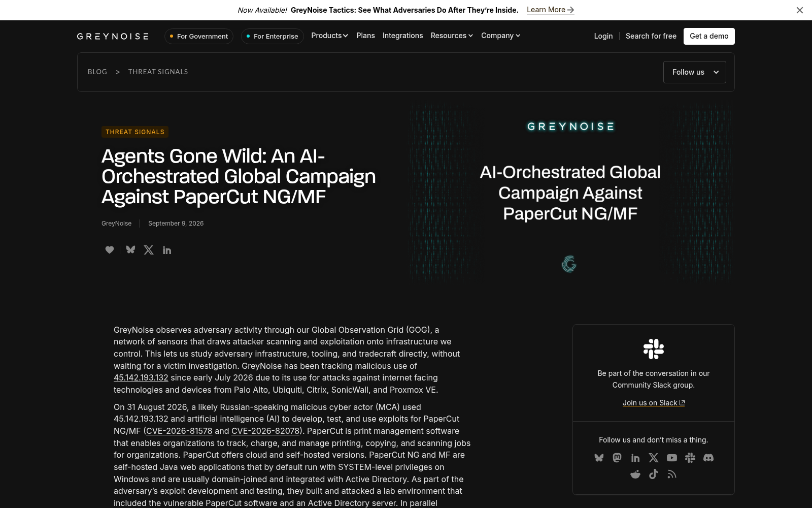Expand the Products menu
The image size is (812, 508).
(329, 36)
